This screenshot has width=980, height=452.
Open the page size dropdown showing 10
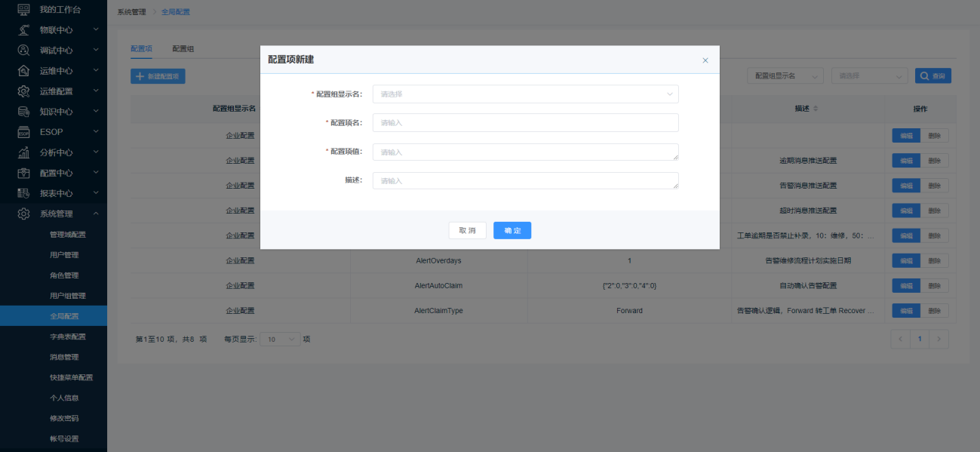pyautogui.click(x=280, y=340)
